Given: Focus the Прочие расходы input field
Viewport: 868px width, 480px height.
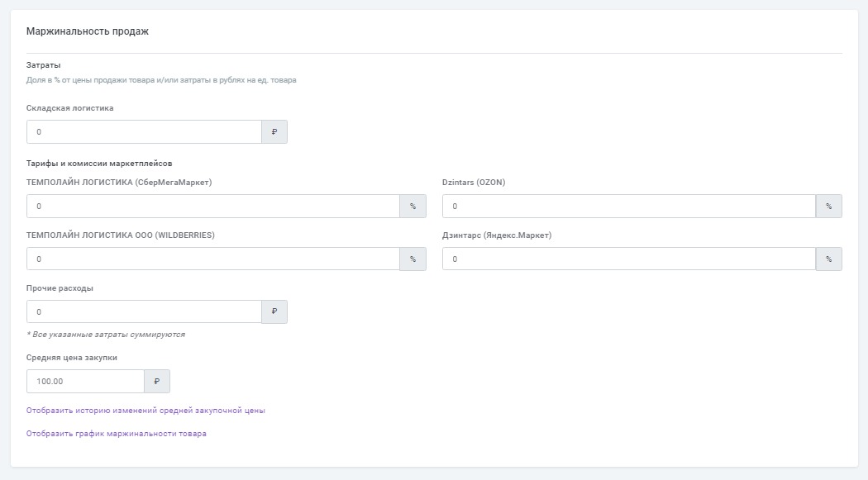Looking at the screenshot, I should (144, 312).
